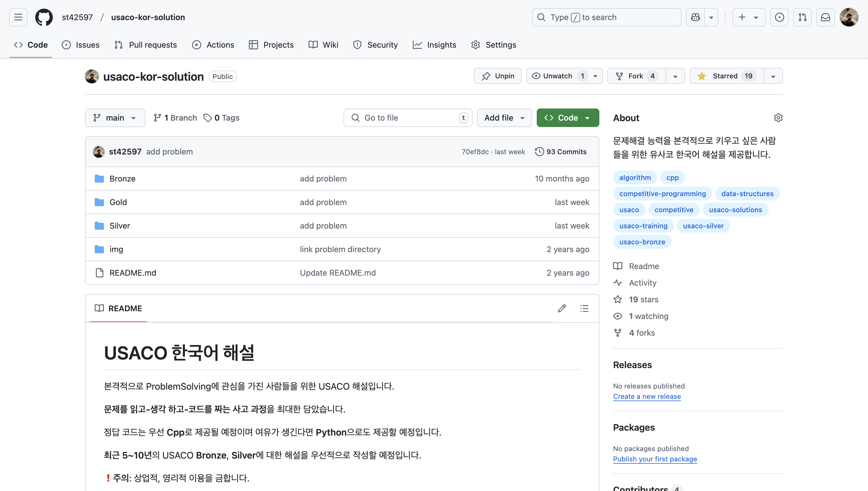The height and width of the screenshot is (491, 868).
Task: Click Create a new release
Action: 647,397
